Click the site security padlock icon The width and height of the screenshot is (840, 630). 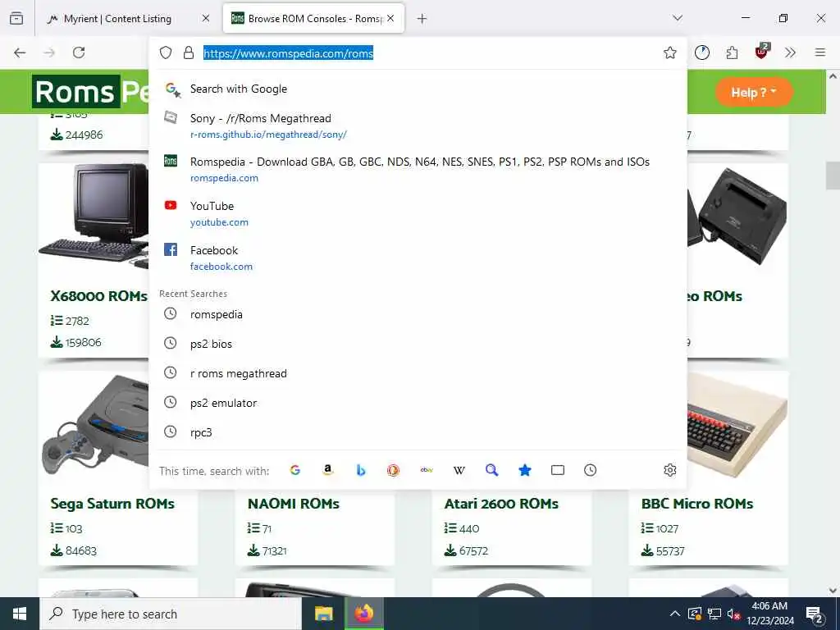189,52
